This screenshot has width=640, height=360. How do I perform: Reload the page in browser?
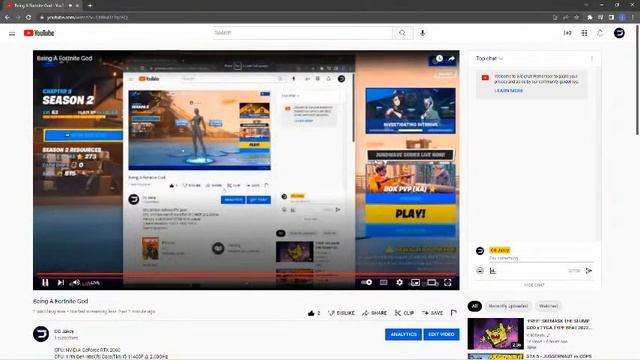[x=29, y=17]
